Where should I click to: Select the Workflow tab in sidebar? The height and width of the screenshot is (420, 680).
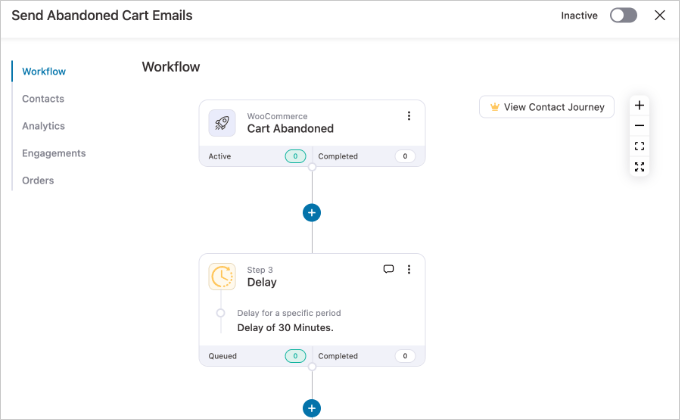pyautogui.click(x=44, y=72)
